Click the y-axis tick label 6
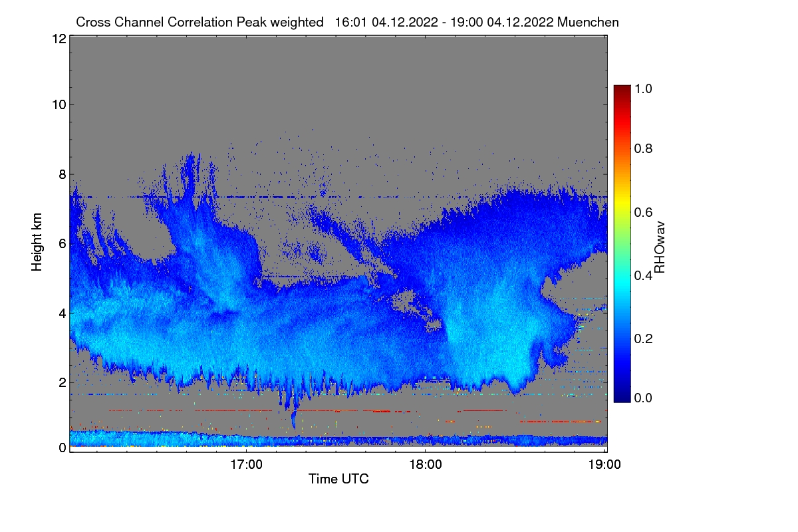The width and height of the screenshot is (798, 532). [61, 243]
